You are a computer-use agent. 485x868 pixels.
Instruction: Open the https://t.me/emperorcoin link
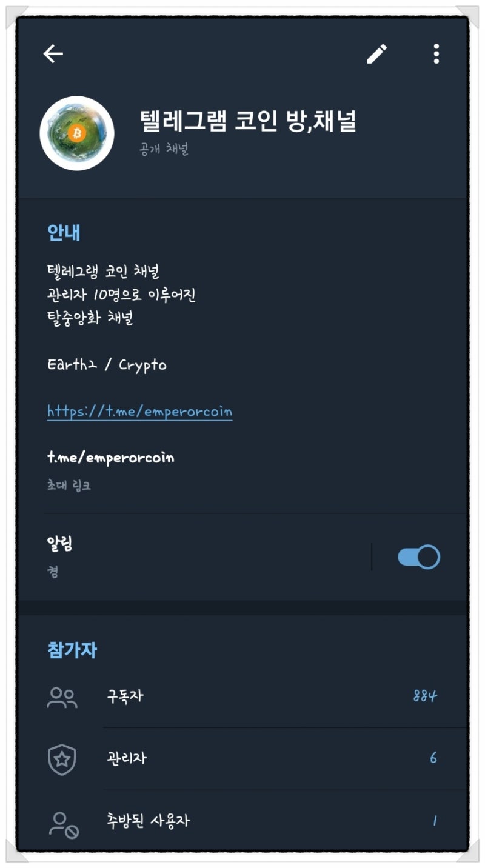[139, 411]
